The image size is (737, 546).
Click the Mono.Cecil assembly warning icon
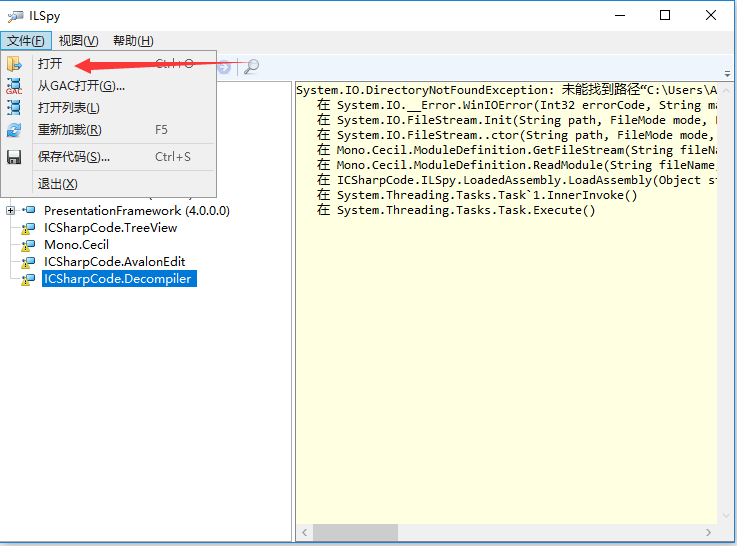click(x=28, y=245)
